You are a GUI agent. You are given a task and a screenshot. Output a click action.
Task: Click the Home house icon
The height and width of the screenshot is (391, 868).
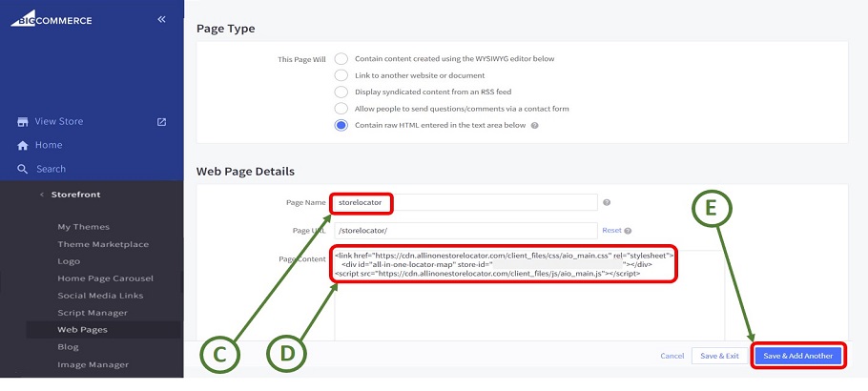pyautogui.click(x=23, y=146)
